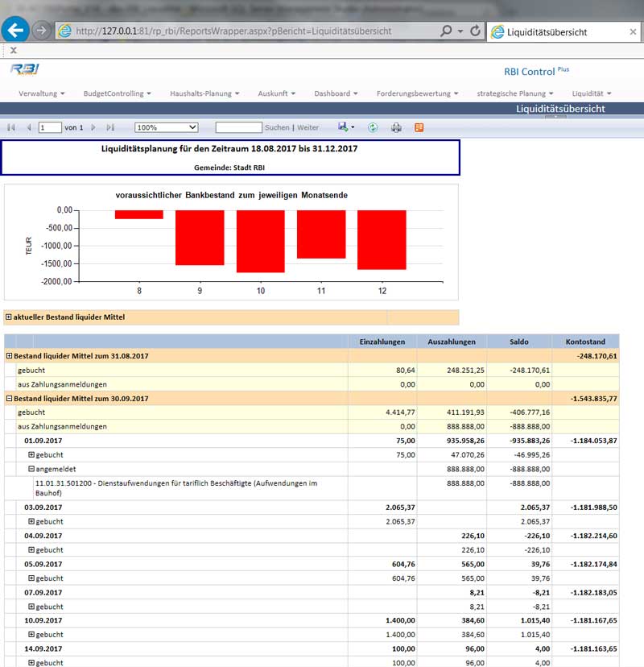Expand the "aktueller Bestand liquider Mittel" section
Screen dimensions: 644x667
point(8,317)
